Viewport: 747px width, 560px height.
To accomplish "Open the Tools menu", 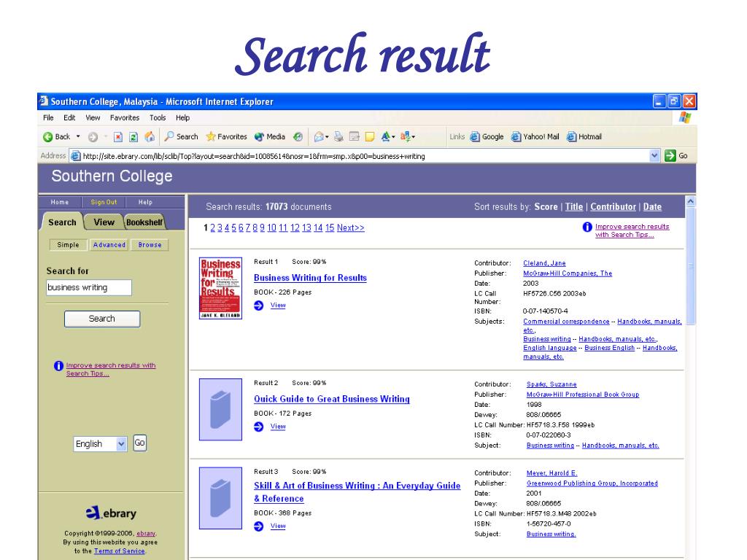I will tap(158, 117).
